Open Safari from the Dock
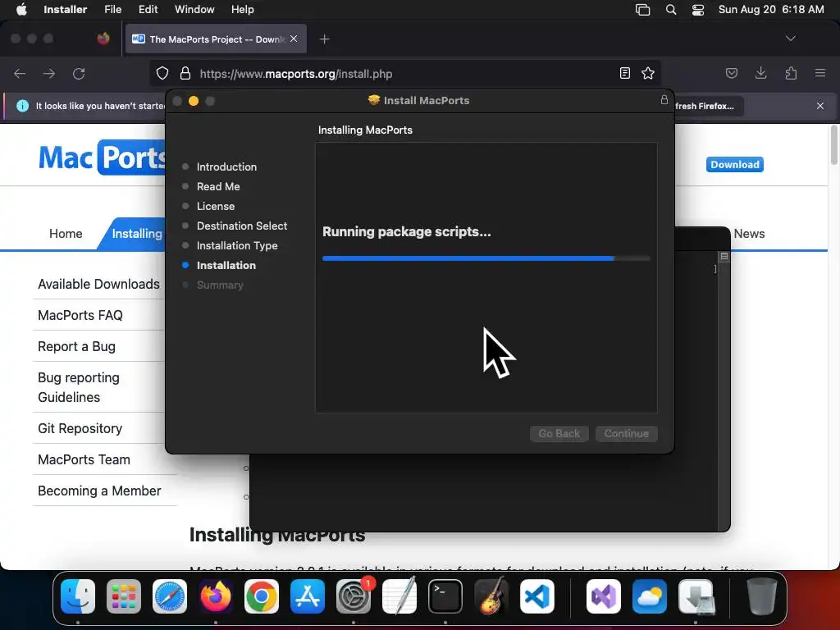Screen dimensions: 840x630 coord(170,596)
